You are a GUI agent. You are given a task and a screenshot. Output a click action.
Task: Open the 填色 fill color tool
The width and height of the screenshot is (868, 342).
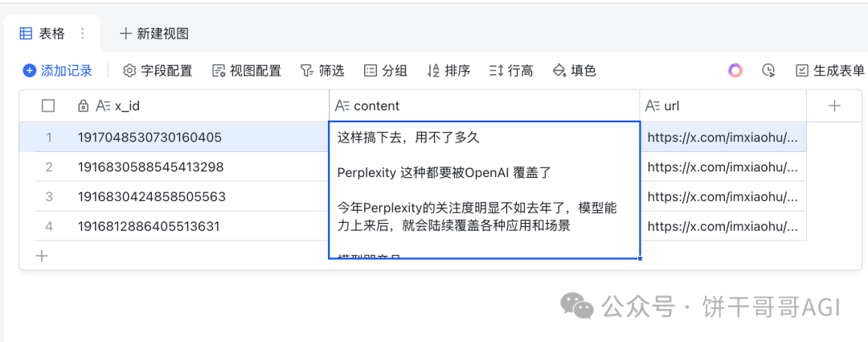click(x=575, y=70)
